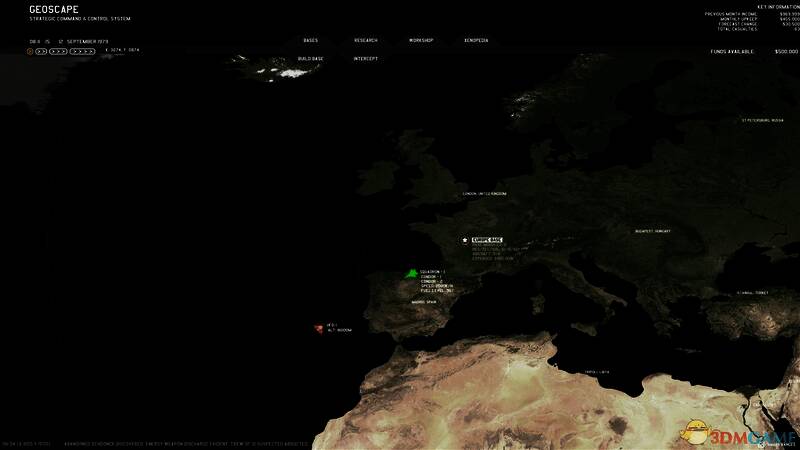
Task: Select the Europe Base star icon
Action: (464, 240)
